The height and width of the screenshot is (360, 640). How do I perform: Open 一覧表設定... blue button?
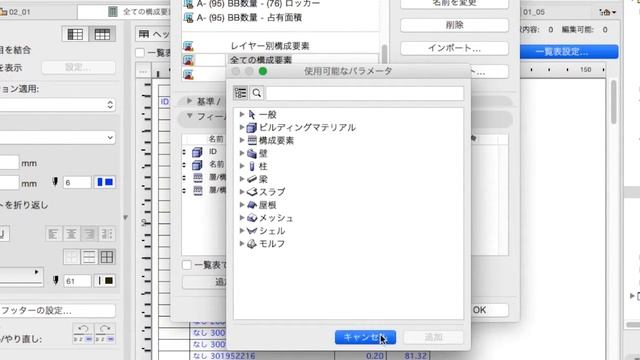click(569, 52)
